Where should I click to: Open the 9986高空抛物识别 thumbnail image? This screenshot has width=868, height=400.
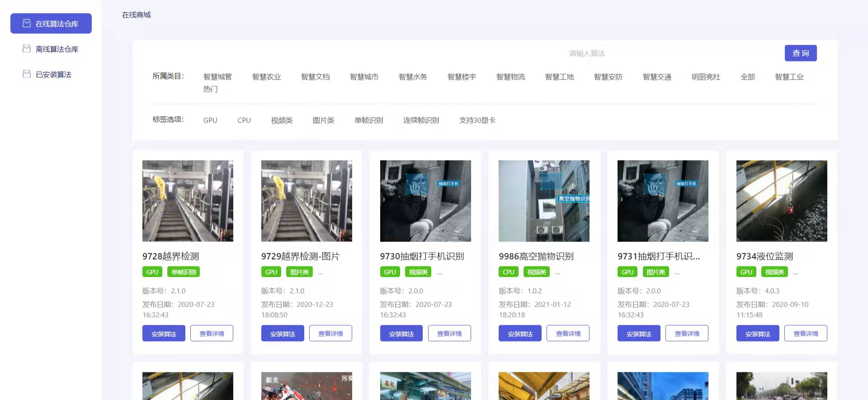click(544, 201)
